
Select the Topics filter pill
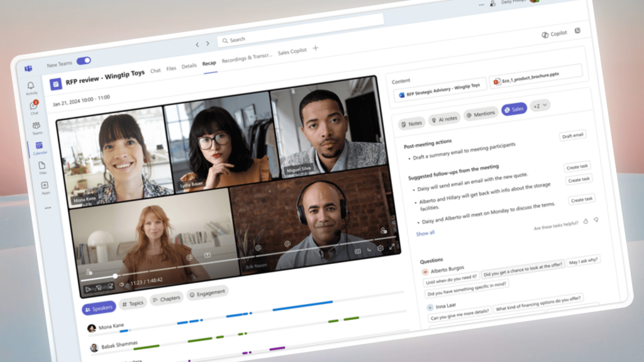(133, 304)
